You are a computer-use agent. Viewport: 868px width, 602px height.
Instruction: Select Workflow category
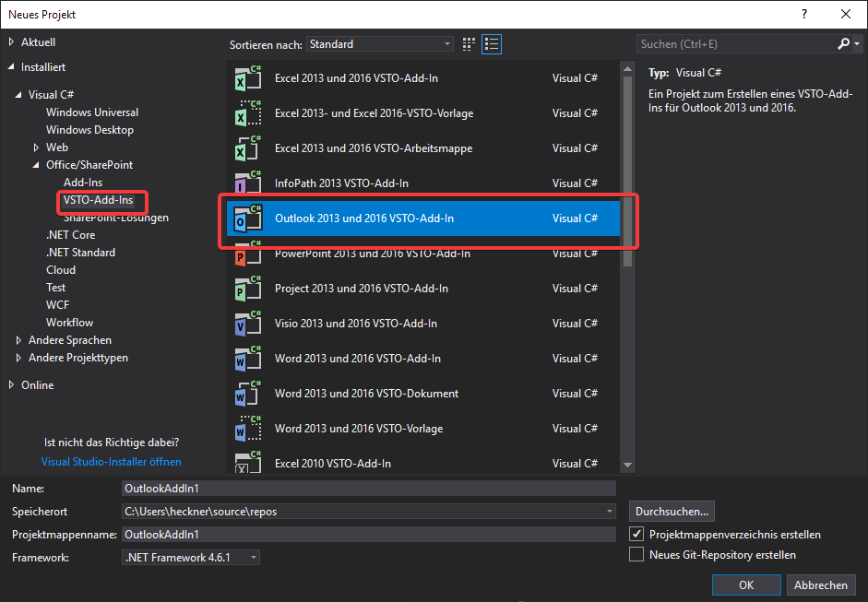(x=69, y=323)
